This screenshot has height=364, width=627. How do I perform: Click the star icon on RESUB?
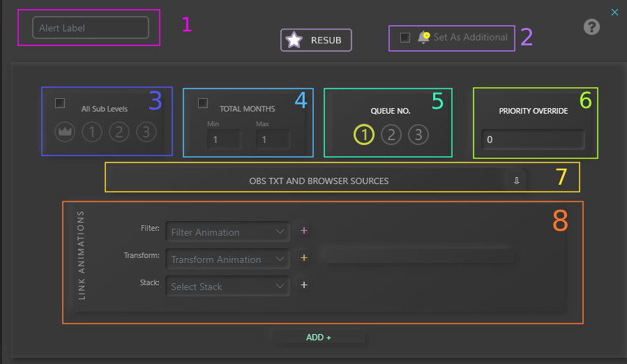coord(294,40)
